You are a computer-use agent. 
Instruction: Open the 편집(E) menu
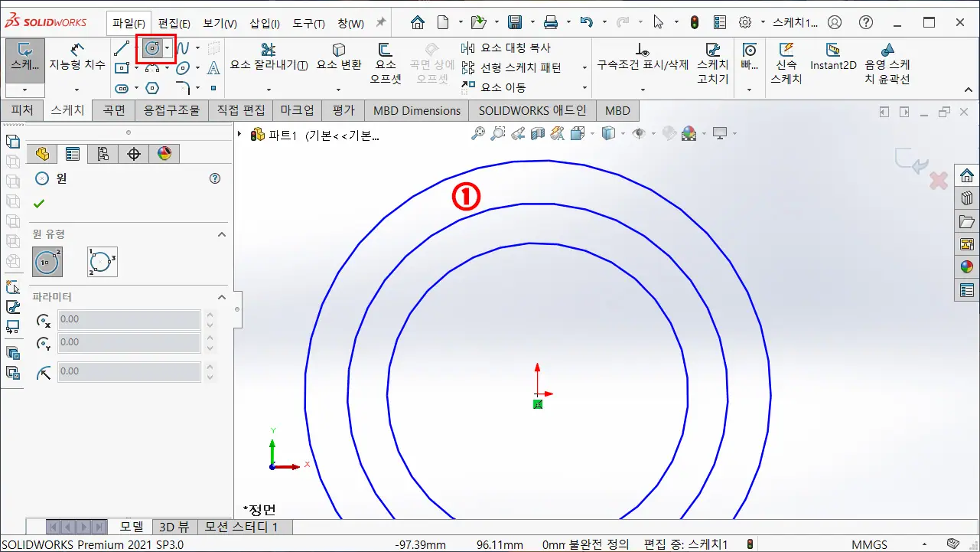[x=174, y=23]
